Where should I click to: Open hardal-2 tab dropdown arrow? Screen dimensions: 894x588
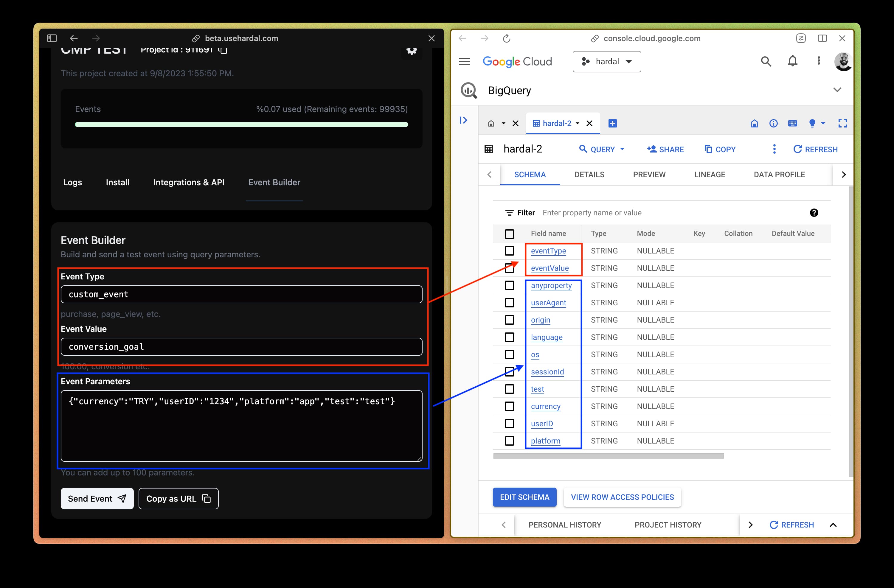[x=578, y=124]
